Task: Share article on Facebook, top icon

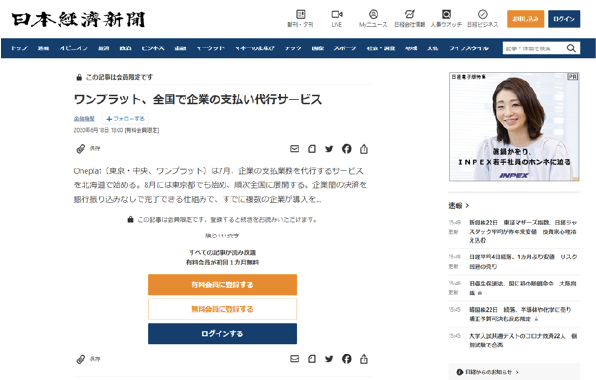Action: point(347,149)
